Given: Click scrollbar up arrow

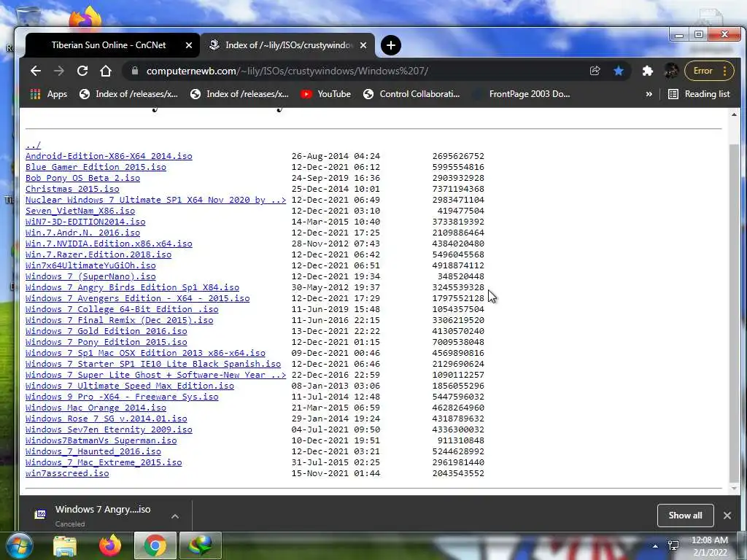Looking at the screenshot, I should click(734, 114).
